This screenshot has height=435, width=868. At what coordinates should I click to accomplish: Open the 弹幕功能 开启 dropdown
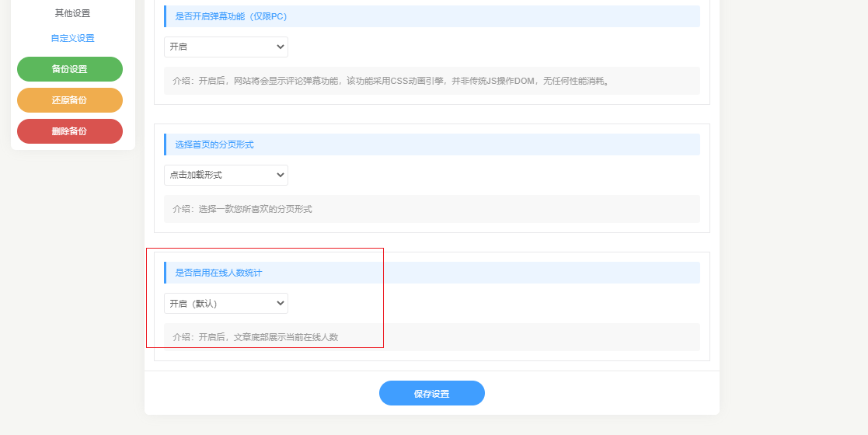click(x=225, y=47)
